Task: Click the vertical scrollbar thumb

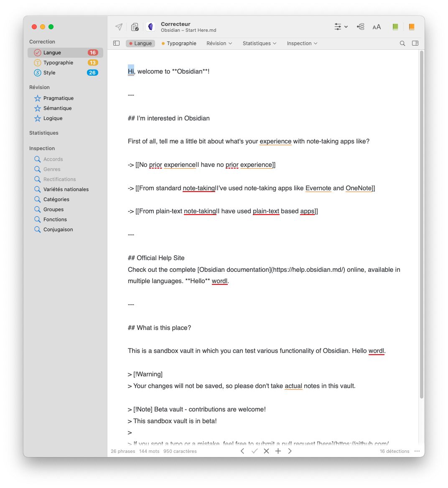Action: pyautogui.click(x=422, y=224)
